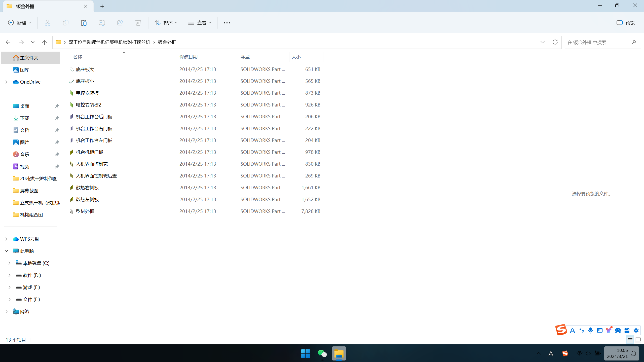Collapse the 此电脑 tree node
Image resolution: width=644 pixels, height=362 pixels.
pos(6,251)
